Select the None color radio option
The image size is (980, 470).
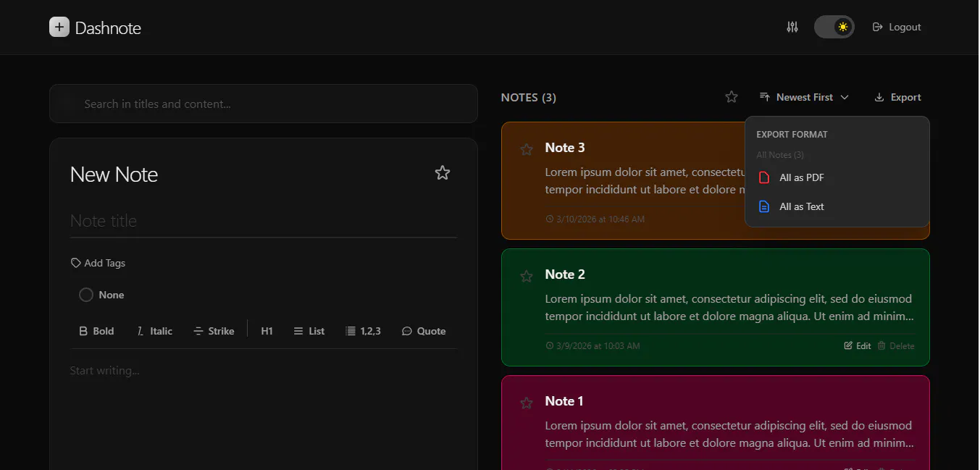pos(101,295)
